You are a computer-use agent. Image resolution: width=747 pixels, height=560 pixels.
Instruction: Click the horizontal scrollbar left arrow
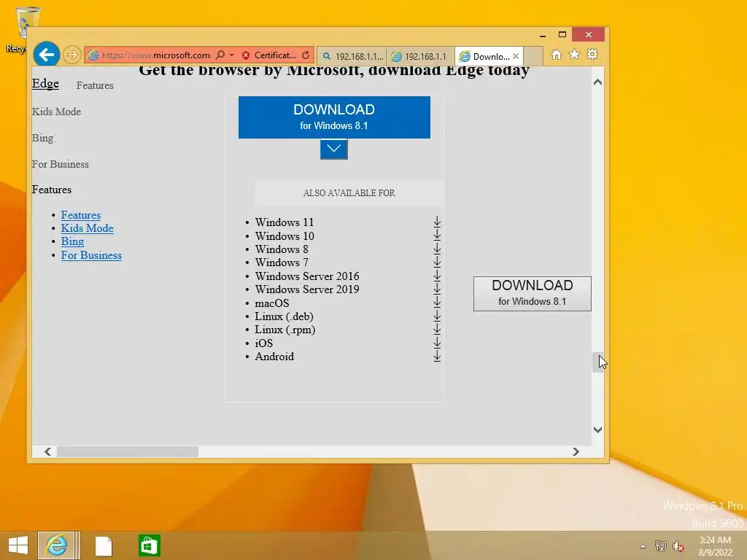tap(47, 451)
